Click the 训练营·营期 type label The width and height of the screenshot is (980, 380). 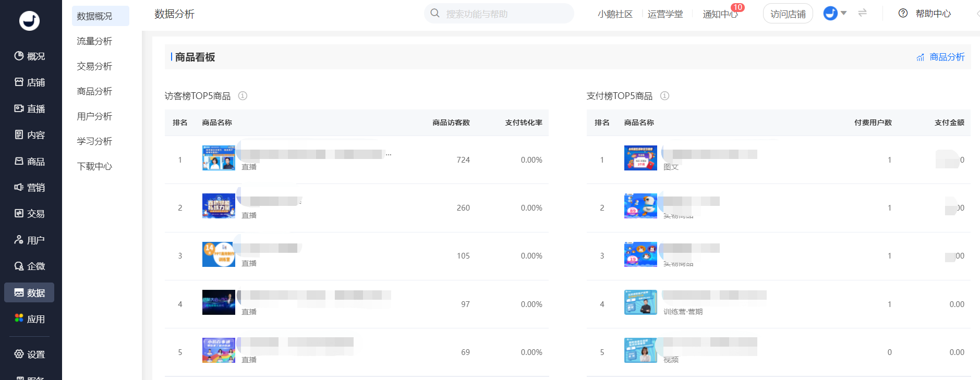pyautogui.click(x=683, y=312)
